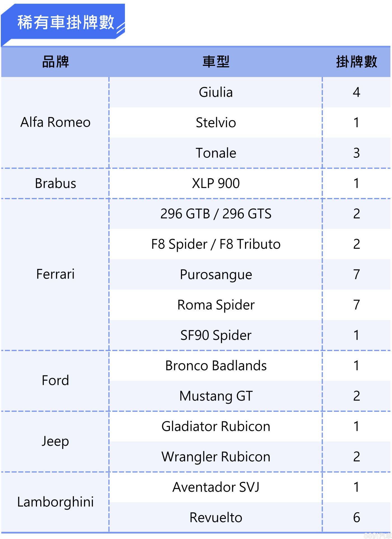Click the Mustang GT model cell
The width and height of the screenshot is (392, 539).
point(216,396)
